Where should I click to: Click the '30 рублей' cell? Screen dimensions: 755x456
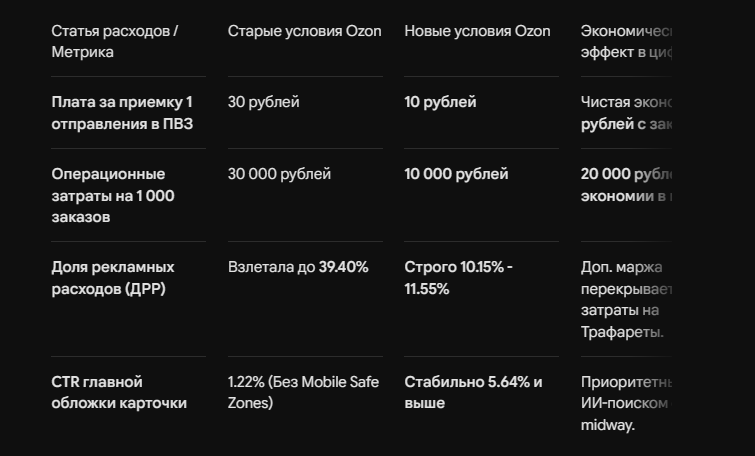pos(263,102)
